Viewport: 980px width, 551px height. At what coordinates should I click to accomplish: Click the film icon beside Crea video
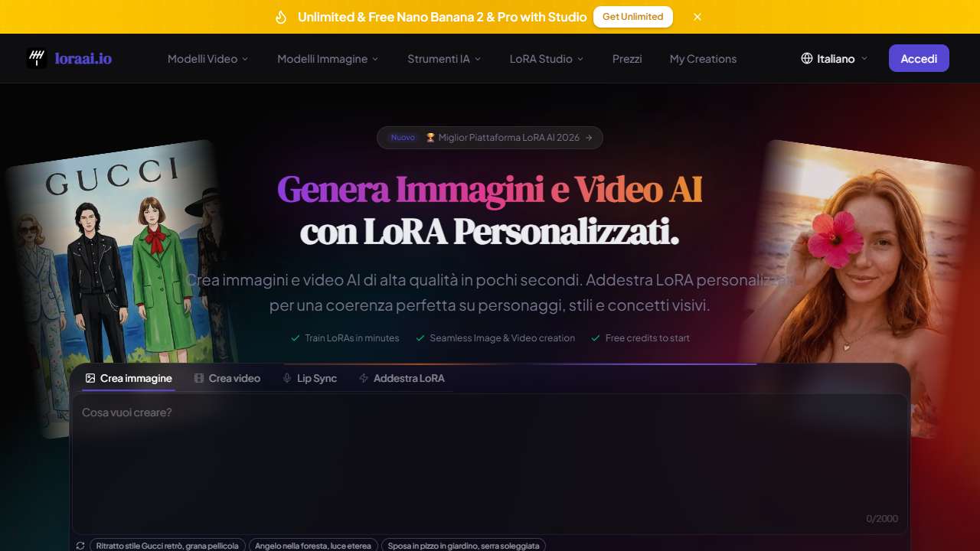pos(198,377)
